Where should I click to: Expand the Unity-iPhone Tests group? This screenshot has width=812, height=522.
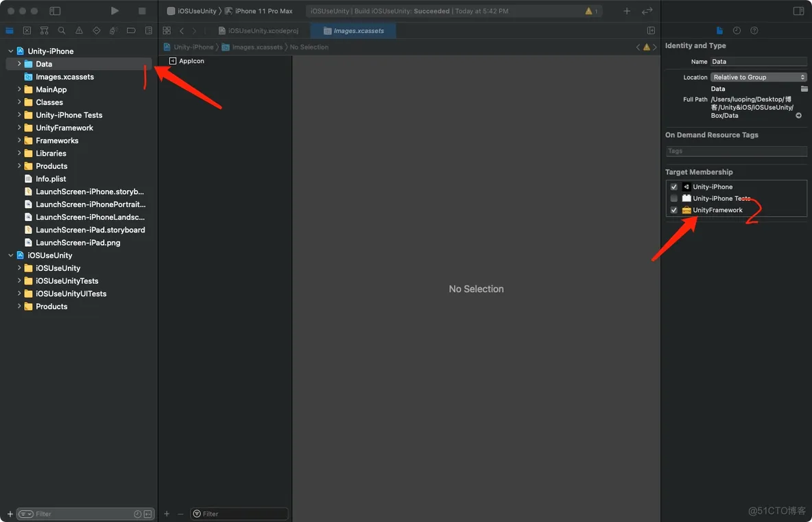pos(19,115)
